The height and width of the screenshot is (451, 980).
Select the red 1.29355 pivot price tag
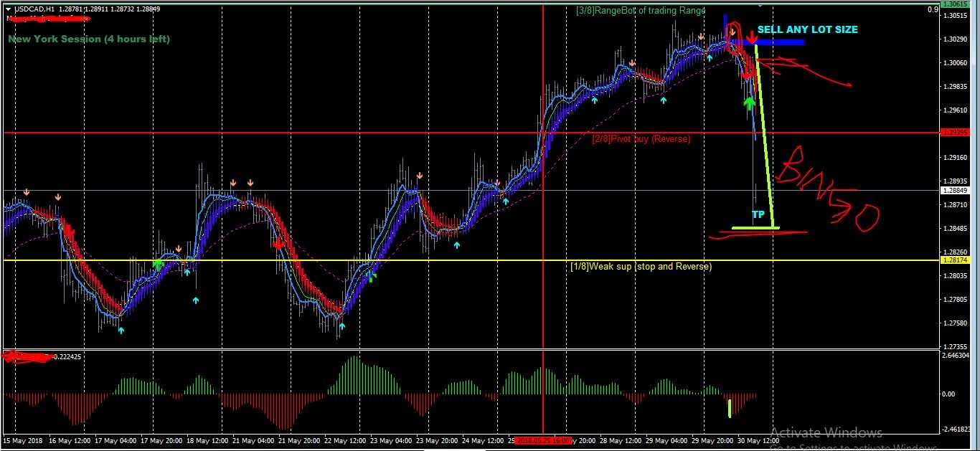(956, 133)
